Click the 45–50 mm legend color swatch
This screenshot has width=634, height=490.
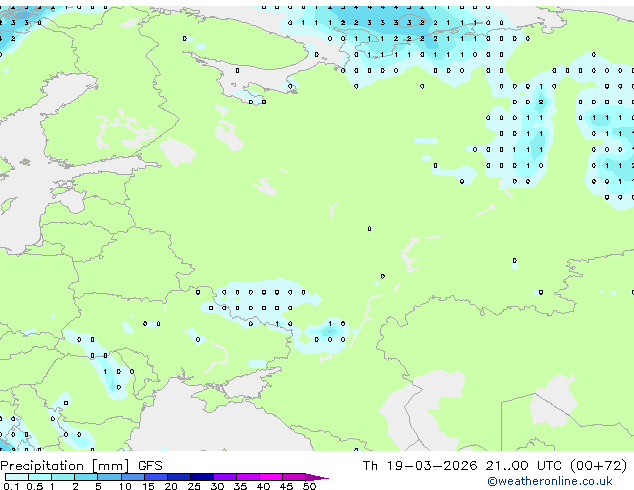294,477
